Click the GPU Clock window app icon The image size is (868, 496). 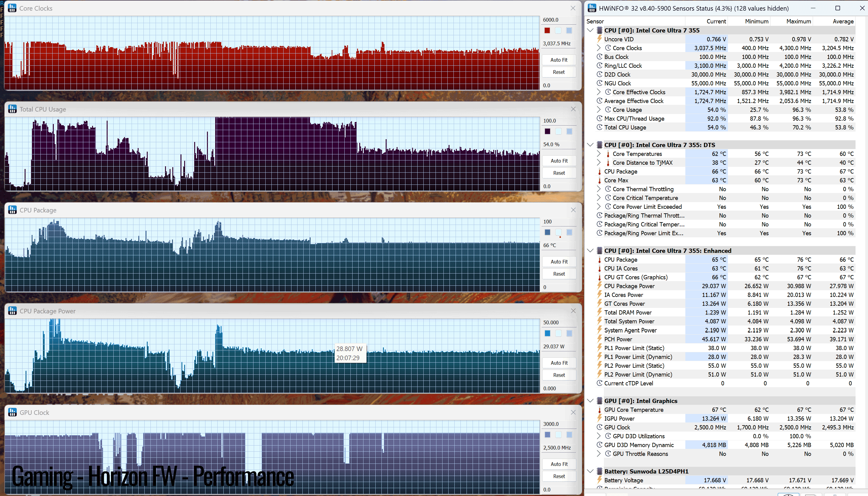click(12, 412)
